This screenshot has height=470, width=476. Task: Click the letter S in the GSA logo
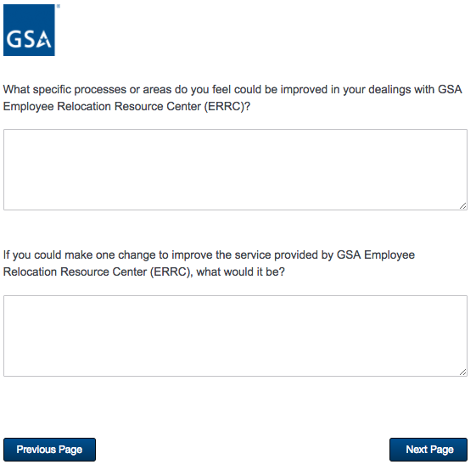28,39
